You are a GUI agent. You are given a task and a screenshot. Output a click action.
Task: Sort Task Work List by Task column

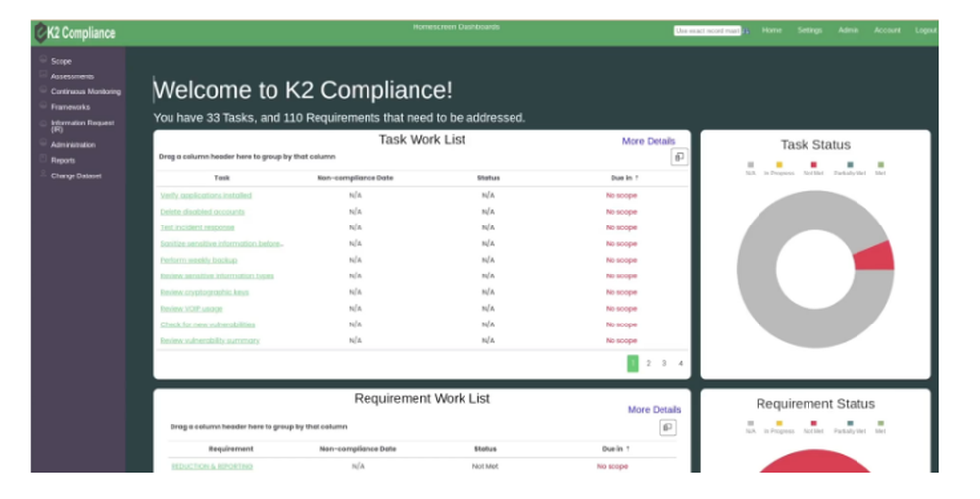221,178
